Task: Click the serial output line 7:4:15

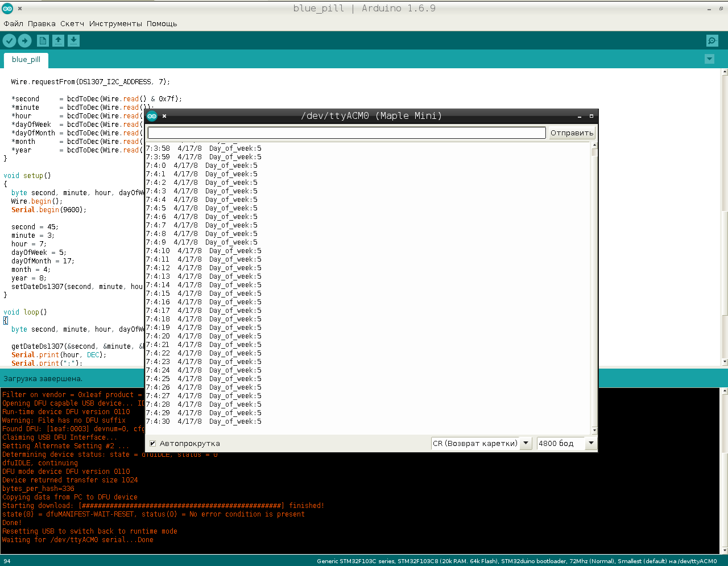Action: click(x=204, y=294)
